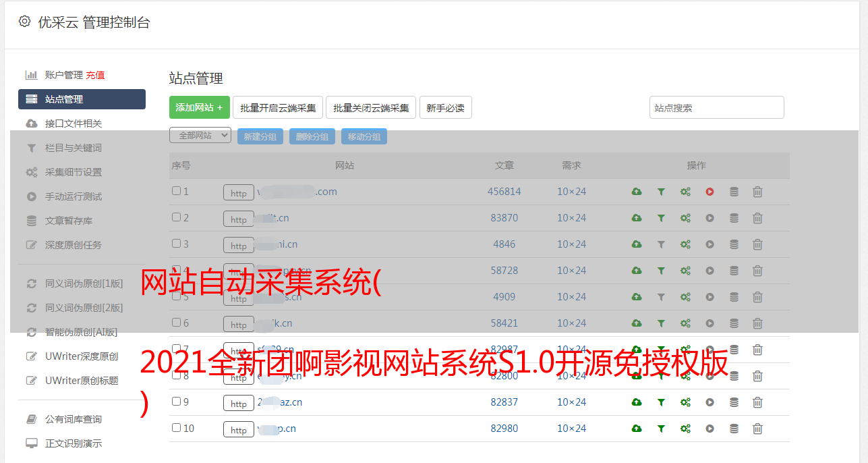Click the cloud upload icon for row 2
Screen dimensions: 868x463
[637, 218]
